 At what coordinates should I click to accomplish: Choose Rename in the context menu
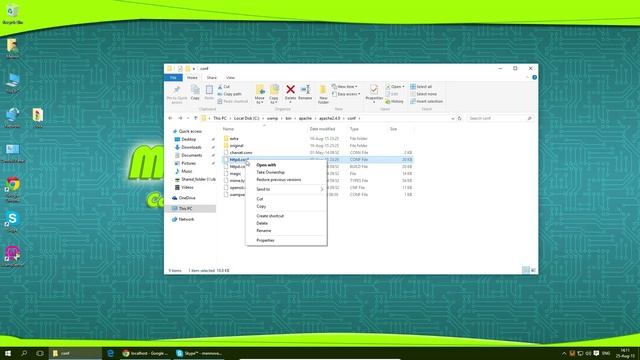(264, 231)
